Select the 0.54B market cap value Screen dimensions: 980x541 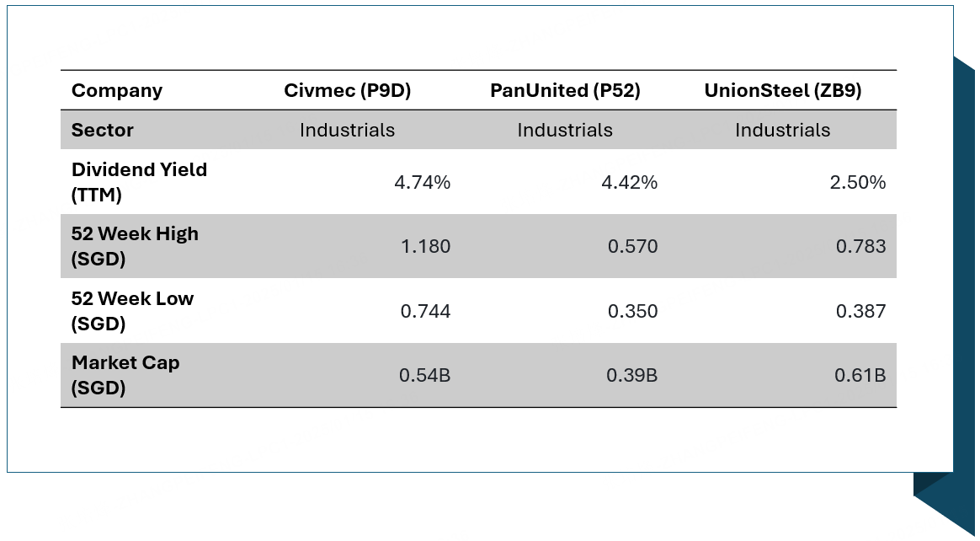(x=424, y=376)
